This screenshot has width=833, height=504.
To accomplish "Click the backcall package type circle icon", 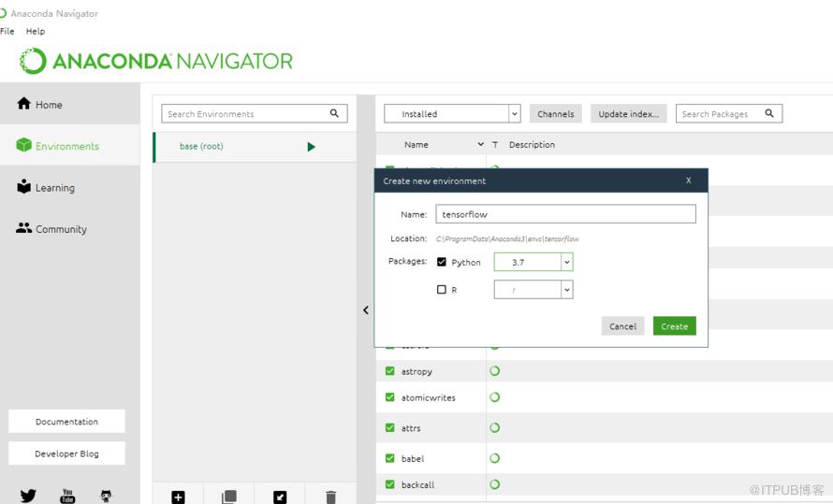I will tap(494, 484).
